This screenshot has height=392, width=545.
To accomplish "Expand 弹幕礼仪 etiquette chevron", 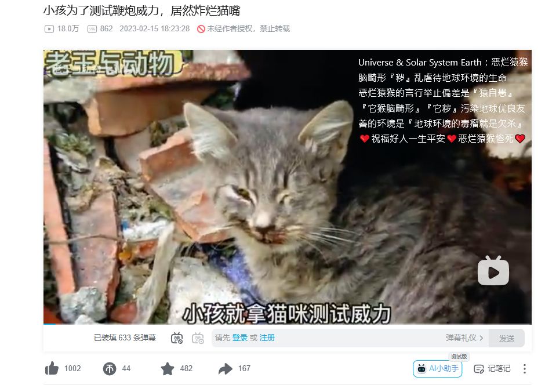I will [x=481, y=338].
